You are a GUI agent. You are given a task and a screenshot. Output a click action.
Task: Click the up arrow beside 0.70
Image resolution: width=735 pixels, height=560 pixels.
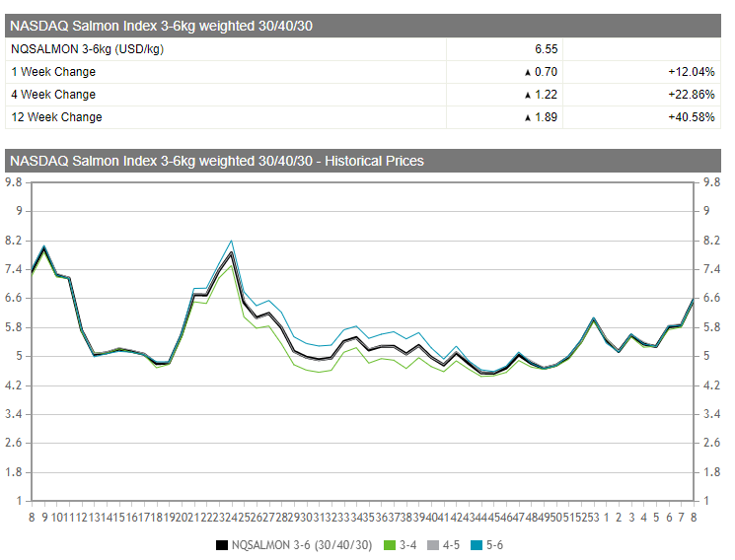point(528,72)
